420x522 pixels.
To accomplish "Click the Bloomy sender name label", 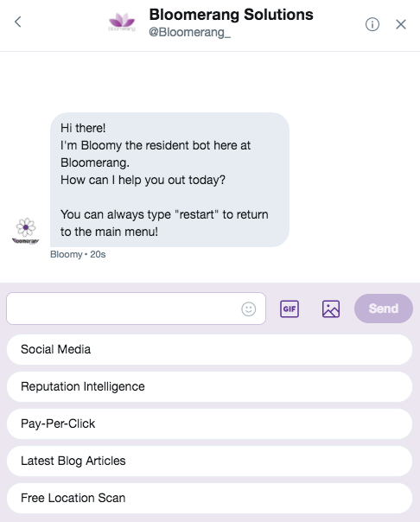I will tap(66, 254).
